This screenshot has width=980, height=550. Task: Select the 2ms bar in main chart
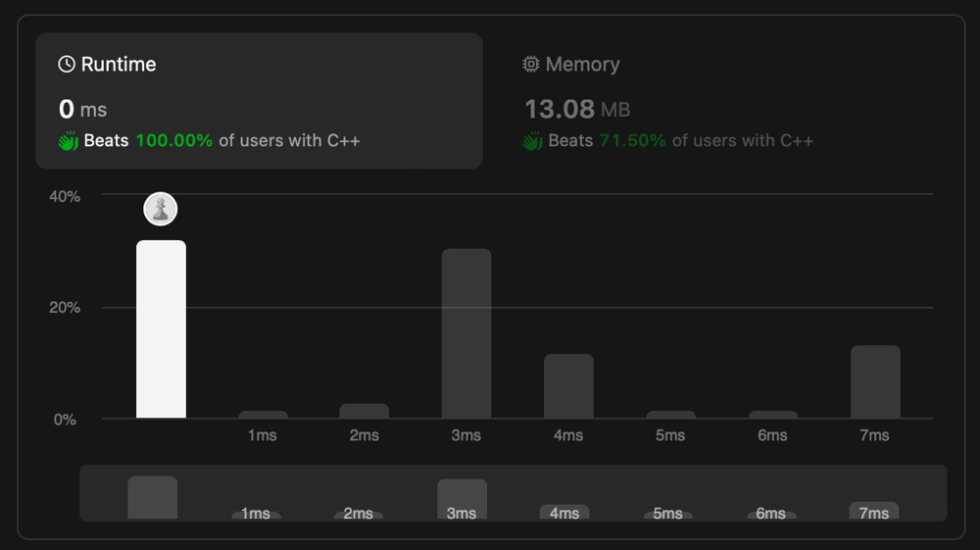pos(365,411)
